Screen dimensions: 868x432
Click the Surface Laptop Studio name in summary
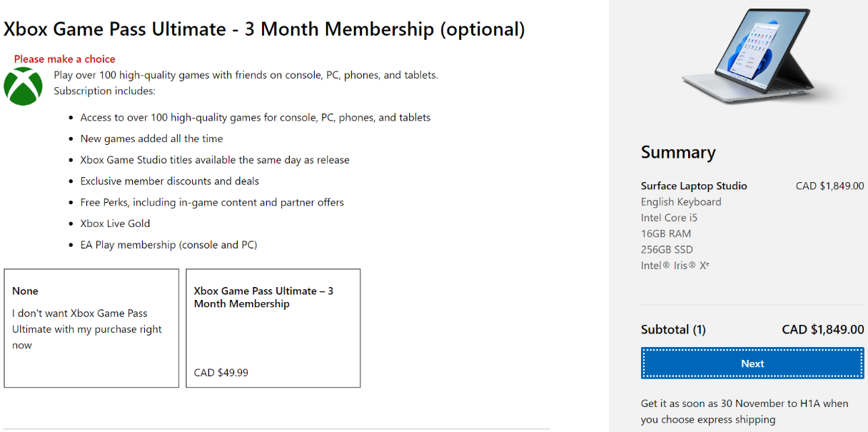tap(694, 186)
